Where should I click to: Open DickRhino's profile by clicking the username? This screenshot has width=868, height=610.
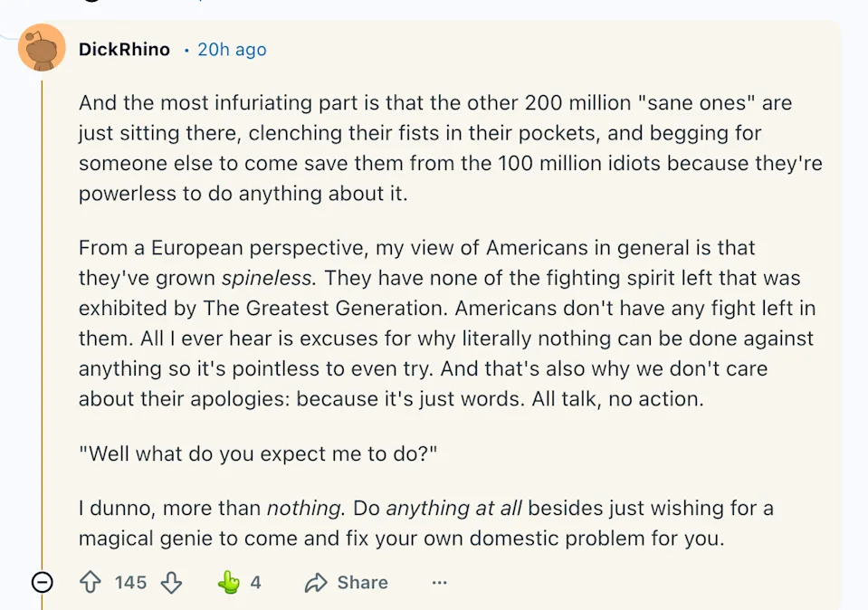point(124,50)
